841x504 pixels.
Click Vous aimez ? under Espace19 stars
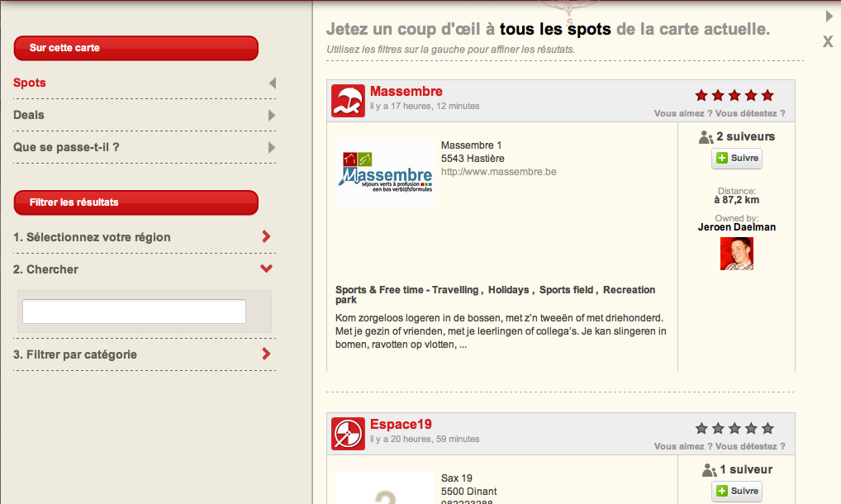(x=683, y=446)
